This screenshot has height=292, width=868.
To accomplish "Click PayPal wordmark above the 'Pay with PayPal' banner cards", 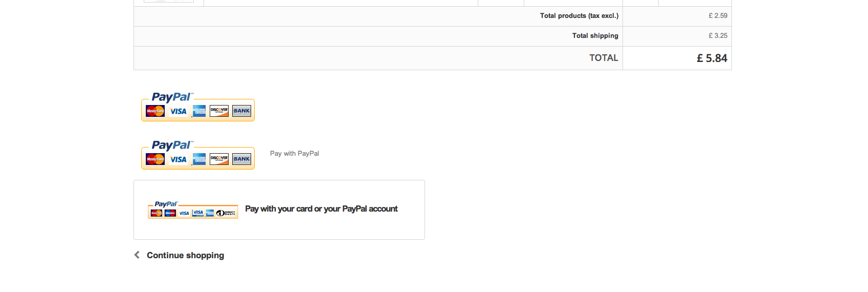I will click(x=172, y=145).
